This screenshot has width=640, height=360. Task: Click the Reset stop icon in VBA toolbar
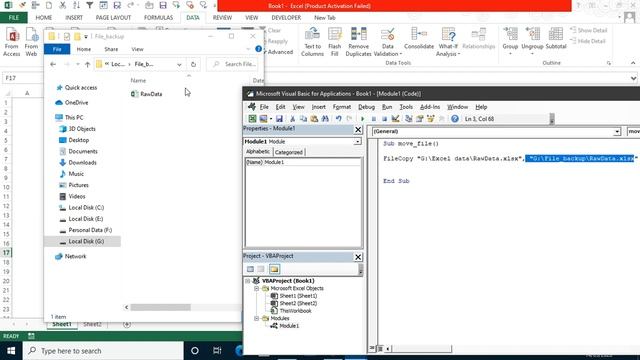pyautogui.click(x=384, y=119)
